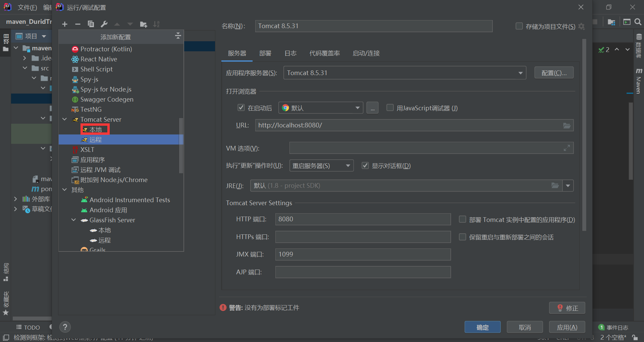Enable 保留重启与重新部署之间的会话 checkbox
The width and height of the screenshot is (644, 342).
pos(463,237)
